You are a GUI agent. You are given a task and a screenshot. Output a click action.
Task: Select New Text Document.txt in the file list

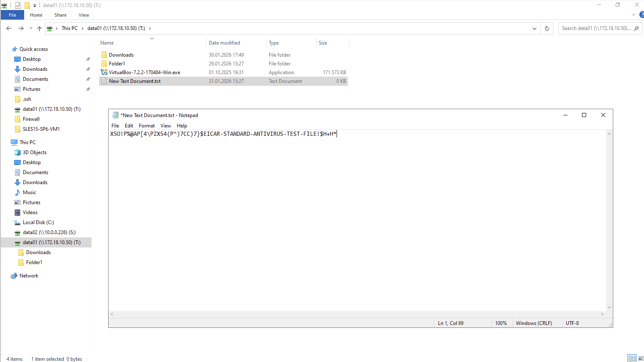(x=223, y=81)
